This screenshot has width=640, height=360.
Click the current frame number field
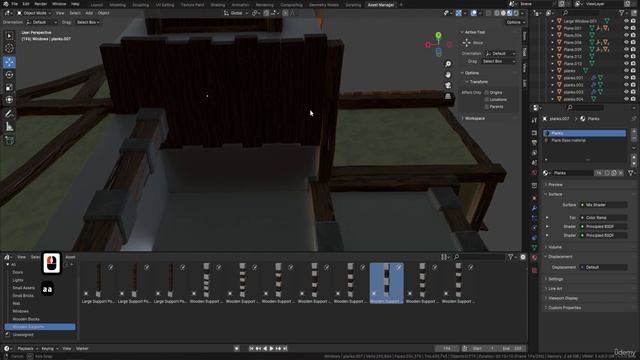tap(447, 349)
